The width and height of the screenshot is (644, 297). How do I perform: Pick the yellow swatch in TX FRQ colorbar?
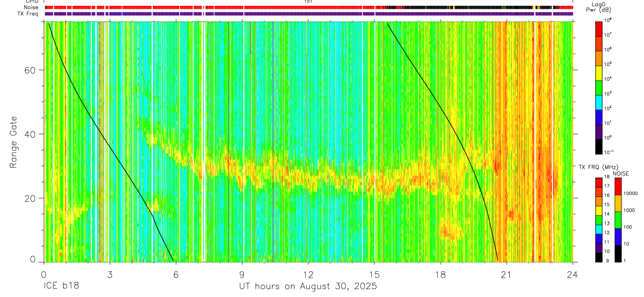598,211
